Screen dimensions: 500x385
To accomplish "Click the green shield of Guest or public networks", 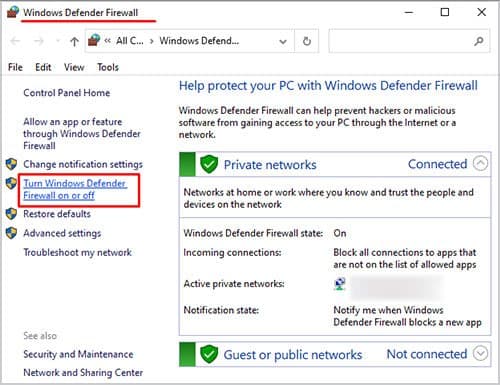I will (x=209, y=354).
